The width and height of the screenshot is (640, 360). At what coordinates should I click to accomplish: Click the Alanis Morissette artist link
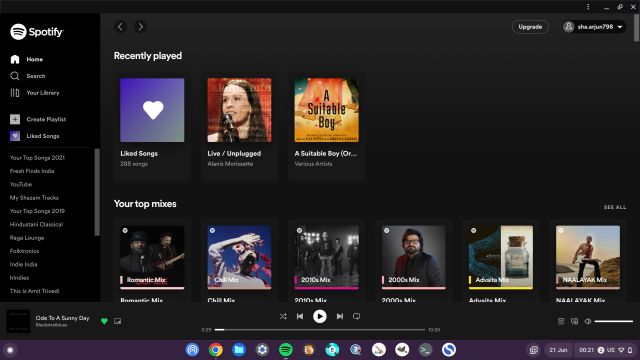pyautogui.click(x=230, y=164)
